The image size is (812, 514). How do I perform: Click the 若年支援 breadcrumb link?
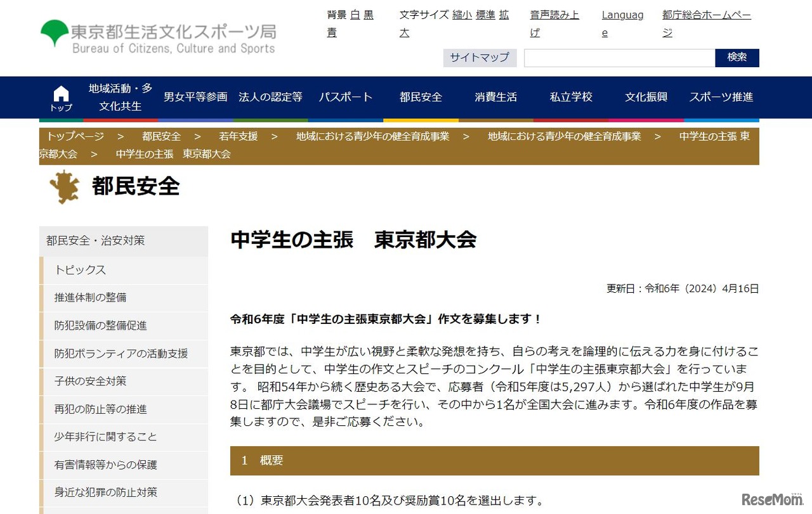[x=238, y=136]
